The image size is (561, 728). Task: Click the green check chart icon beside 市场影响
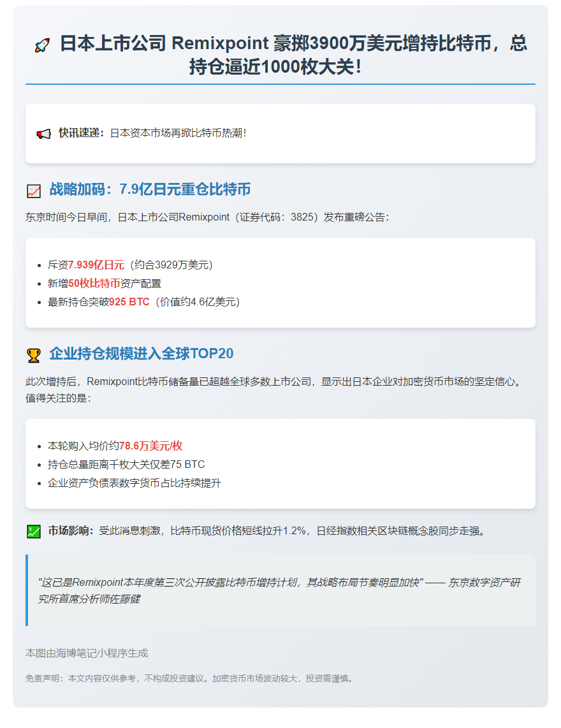[x=34, y=531]
